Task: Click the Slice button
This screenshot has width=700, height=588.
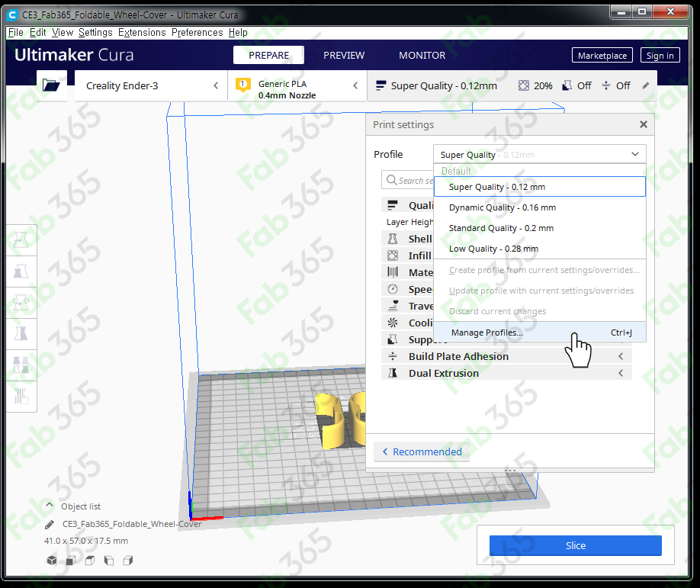Action: [576, 545]
